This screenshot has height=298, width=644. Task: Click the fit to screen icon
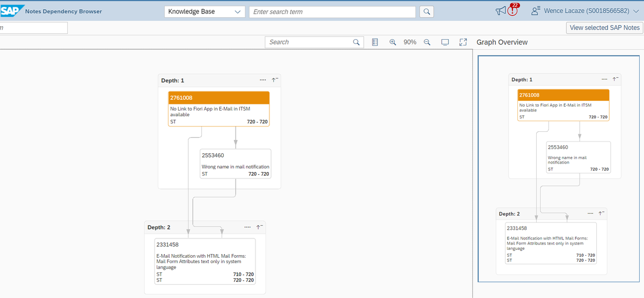445,42
